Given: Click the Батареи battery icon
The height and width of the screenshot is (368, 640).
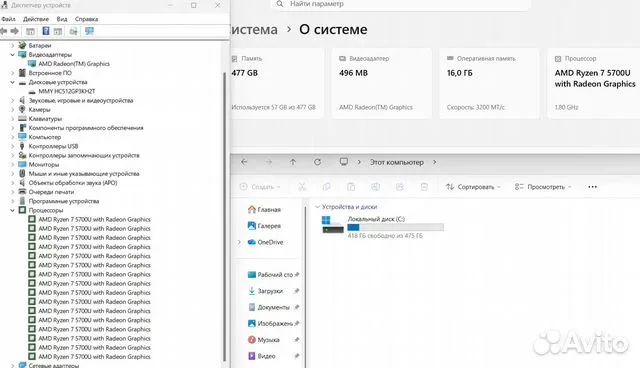Looking at the screenshot, I should coord(22,45).
